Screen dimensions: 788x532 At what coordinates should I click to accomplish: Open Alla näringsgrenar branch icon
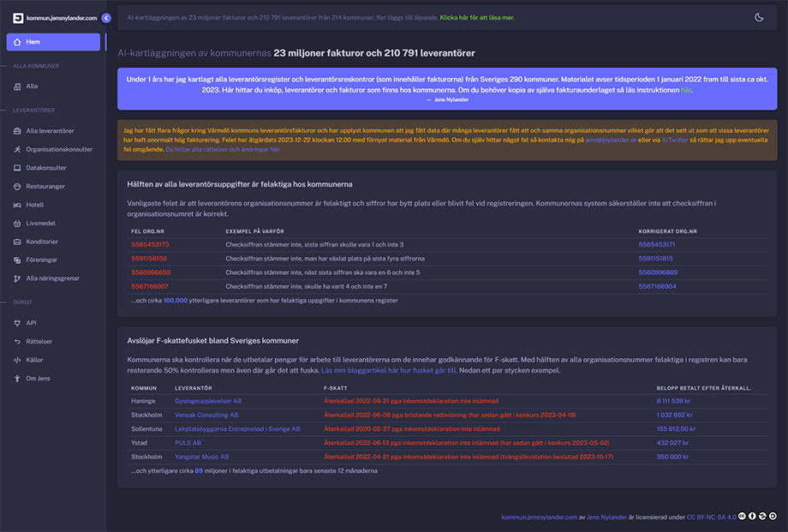(x=18, y=278)
